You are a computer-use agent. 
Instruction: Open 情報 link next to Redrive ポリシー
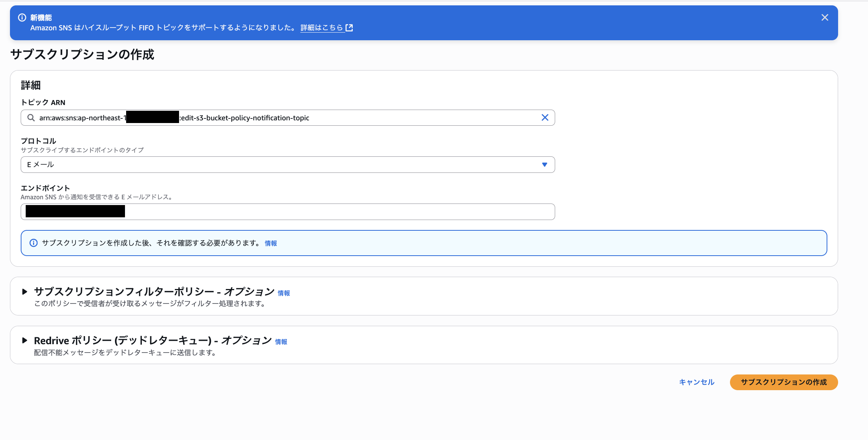pyautogui.click(x=281, y=342)
